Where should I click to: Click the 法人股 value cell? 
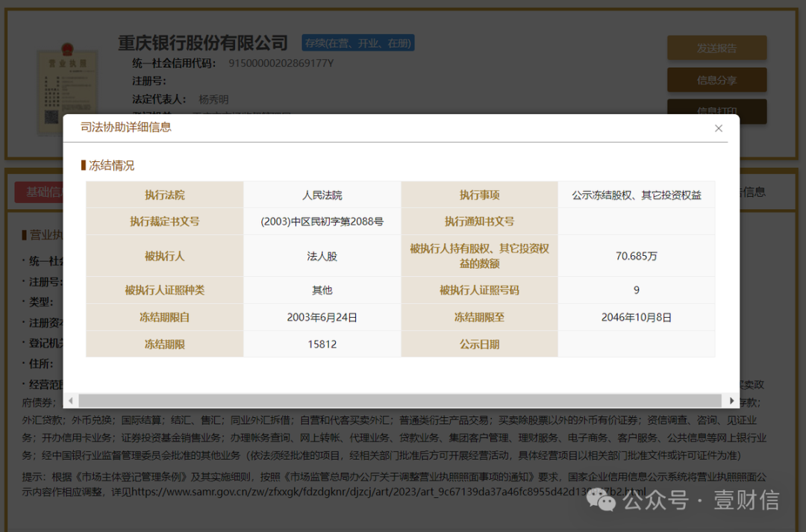[x=322, y=256]
